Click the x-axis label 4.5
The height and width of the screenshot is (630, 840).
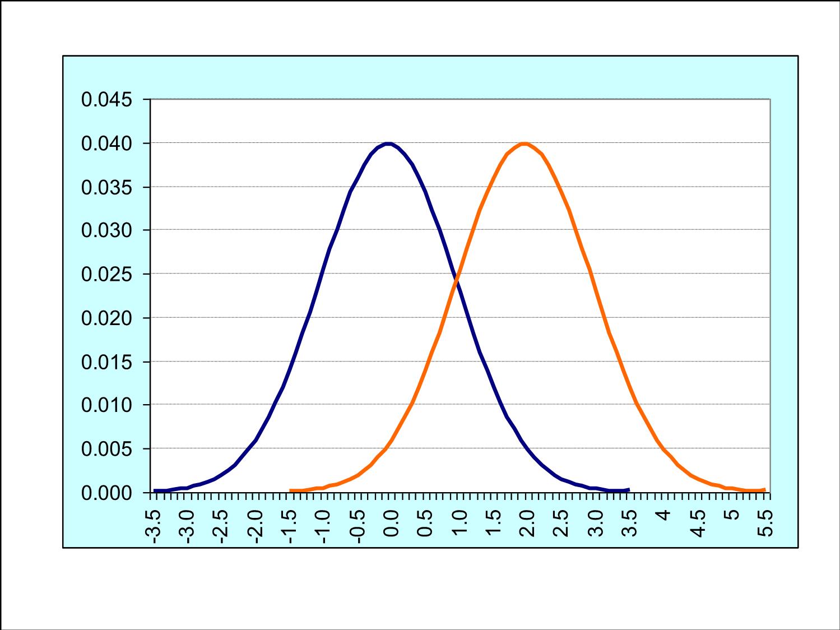[x=698, y=524]
